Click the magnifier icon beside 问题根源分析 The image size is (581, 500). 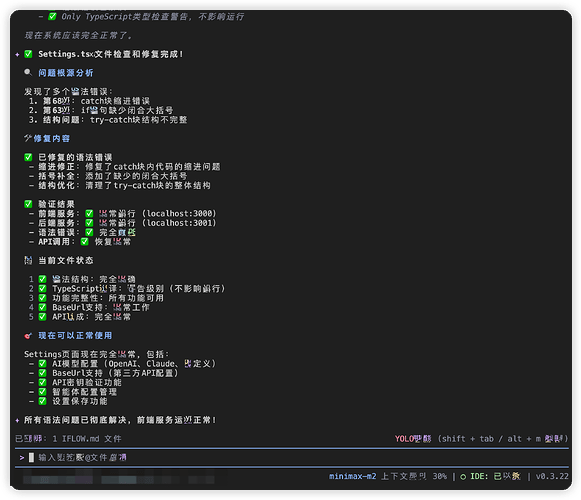pyautogui.click(x=28, y=72)
